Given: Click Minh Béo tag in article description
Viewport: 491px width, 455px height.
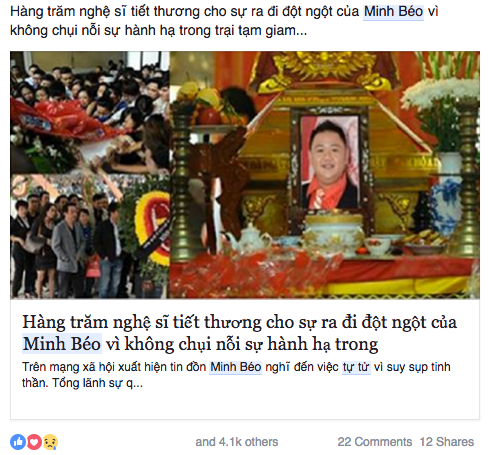Looking at the screenshot, I should click(x=236, y=367).
